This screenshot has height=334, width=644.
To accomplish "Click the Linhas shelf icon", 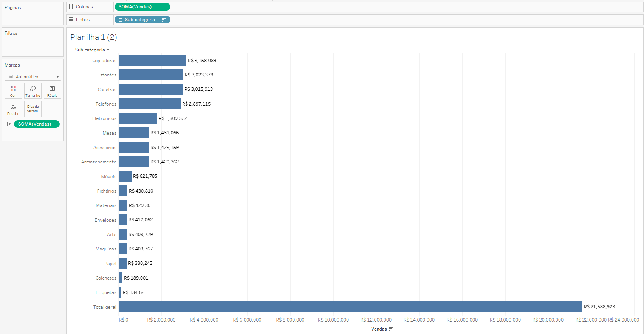I will point(71,19).
